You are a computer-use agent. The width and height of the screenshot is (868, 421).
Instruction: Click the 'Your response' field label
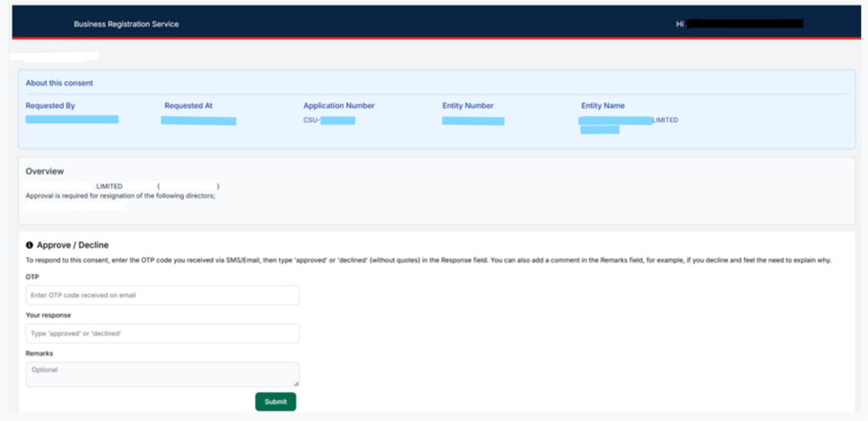pos(48,315)
